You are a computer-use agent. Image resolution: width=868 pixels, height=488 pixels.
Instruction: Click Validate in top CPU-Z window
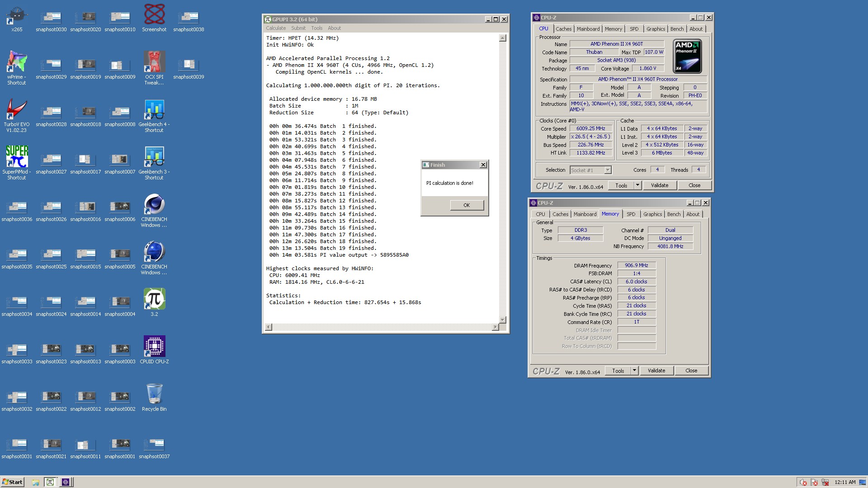[x=660, y=185]
